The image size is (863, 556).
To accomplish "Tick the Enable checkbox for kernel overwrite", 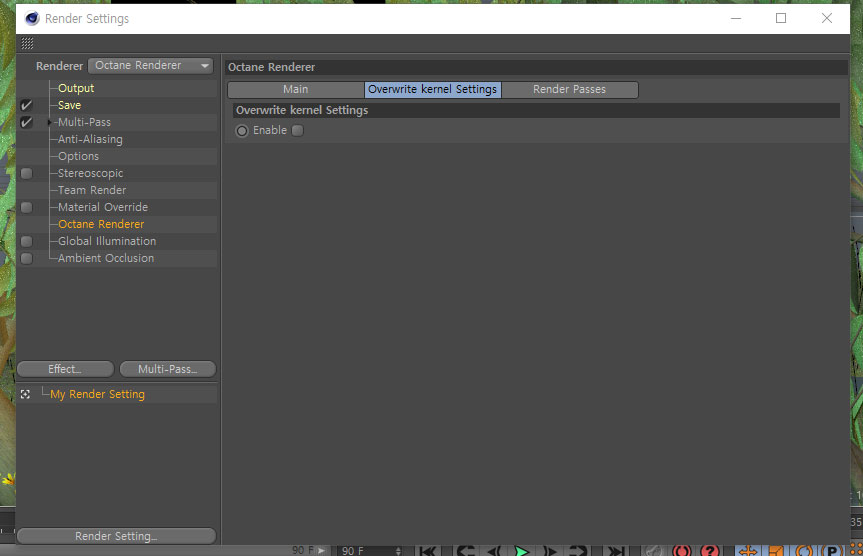I will 297,130.
